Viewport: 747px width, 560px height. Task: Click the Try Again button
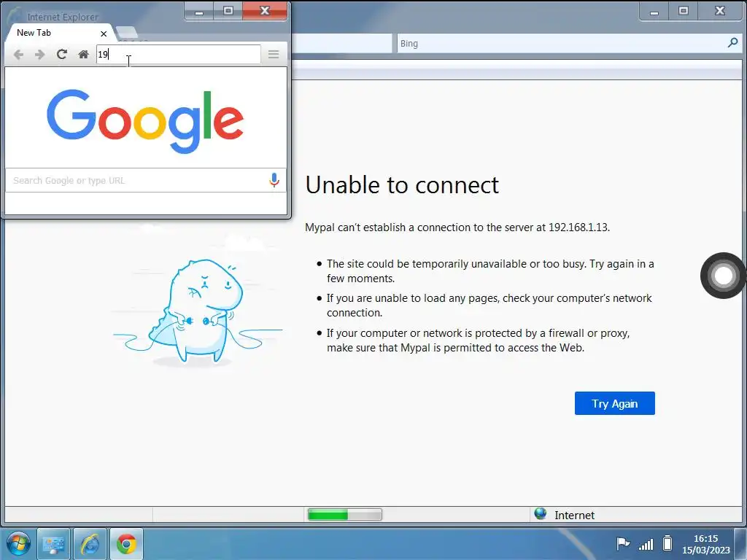(x=614, y=403)
